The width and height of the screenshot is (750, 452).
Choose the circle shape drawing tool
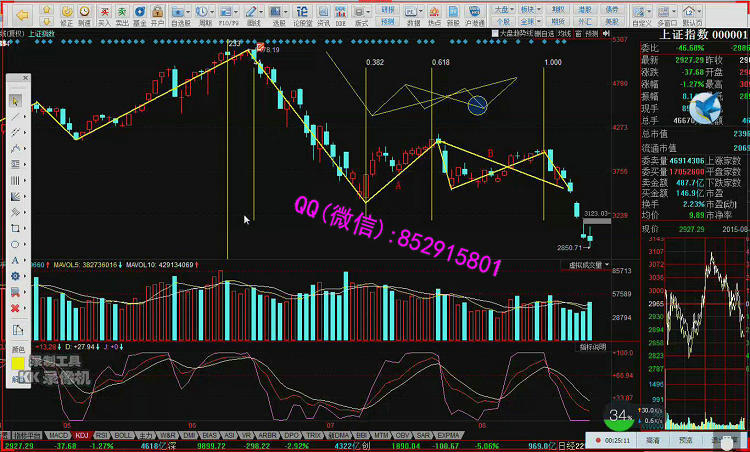[x=15, y=243]
